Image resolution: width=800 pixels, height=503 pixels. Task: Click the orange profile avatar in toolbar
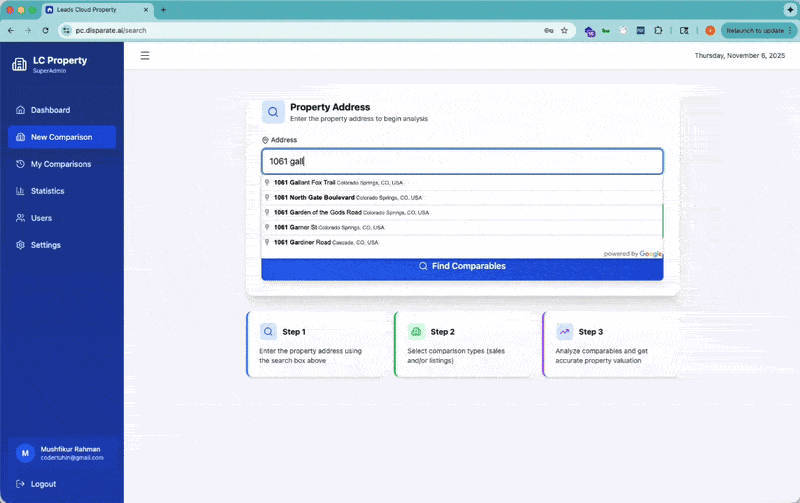pyautogui.click(x=710, y=31)
